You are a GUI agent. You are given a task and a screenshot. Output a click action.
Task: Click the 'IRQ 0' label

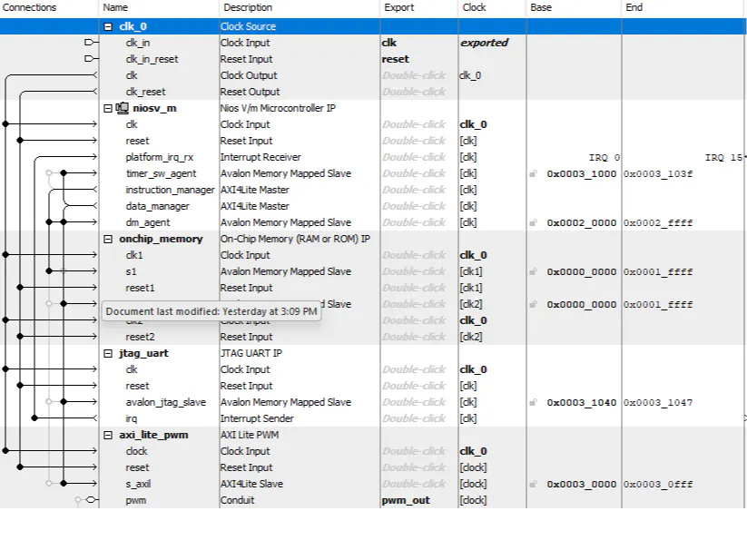pos(604,158)
